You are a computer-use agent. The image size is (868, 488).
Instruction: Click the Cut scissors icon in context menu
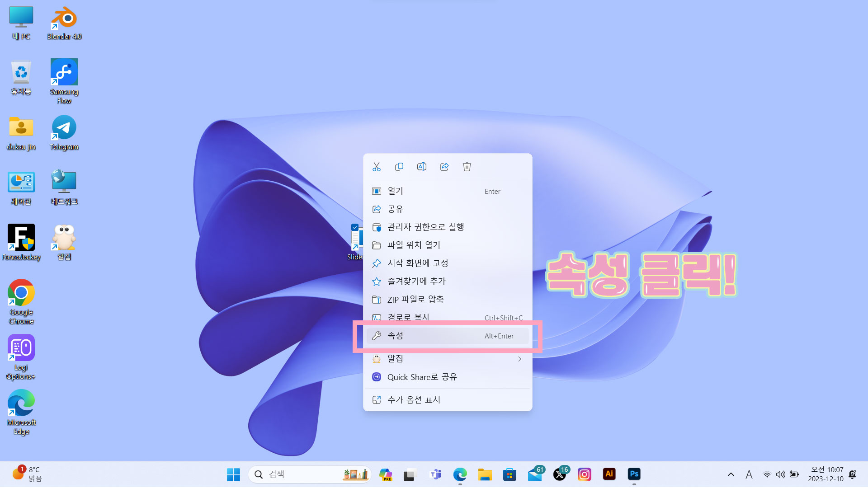pos(377,167)
